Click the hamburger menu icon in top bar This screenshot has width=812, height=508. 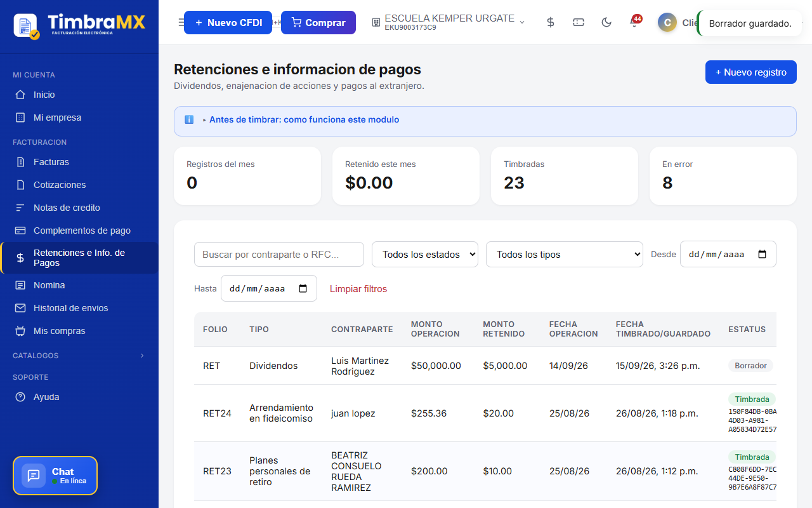pos(181,23)
